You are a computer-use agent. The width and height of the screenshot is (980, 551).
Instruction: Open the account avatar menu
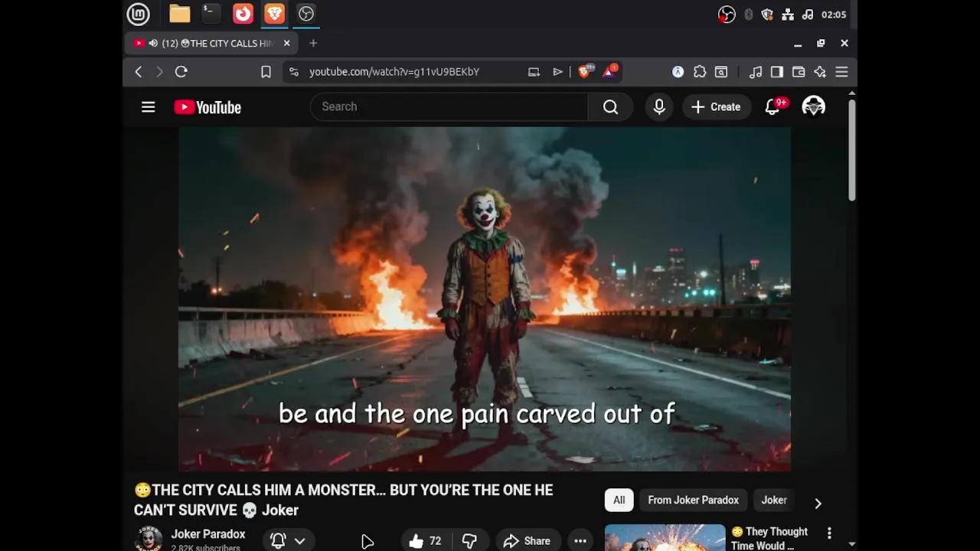point(813,107)
